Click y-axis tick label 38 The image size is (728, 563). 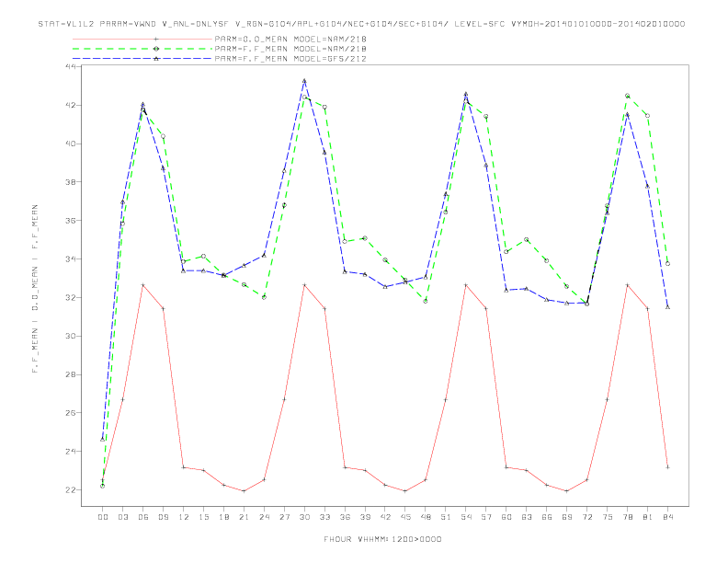pos(71,182)
